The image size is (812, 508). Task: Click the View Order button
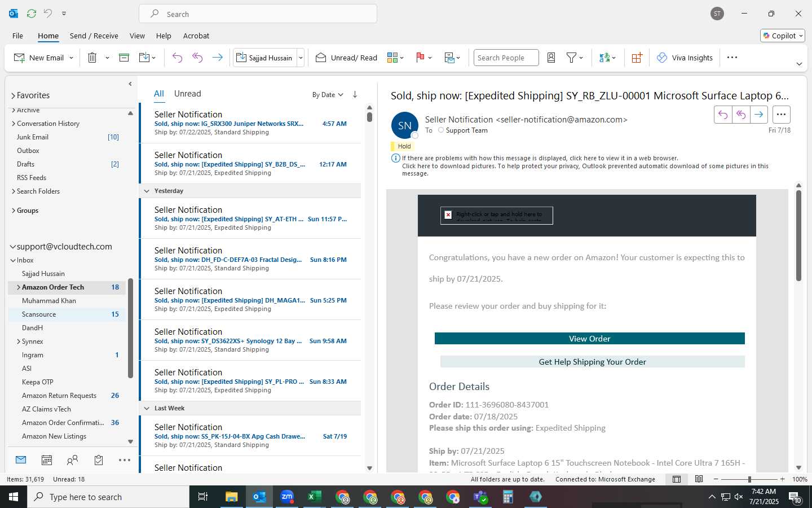589,339
